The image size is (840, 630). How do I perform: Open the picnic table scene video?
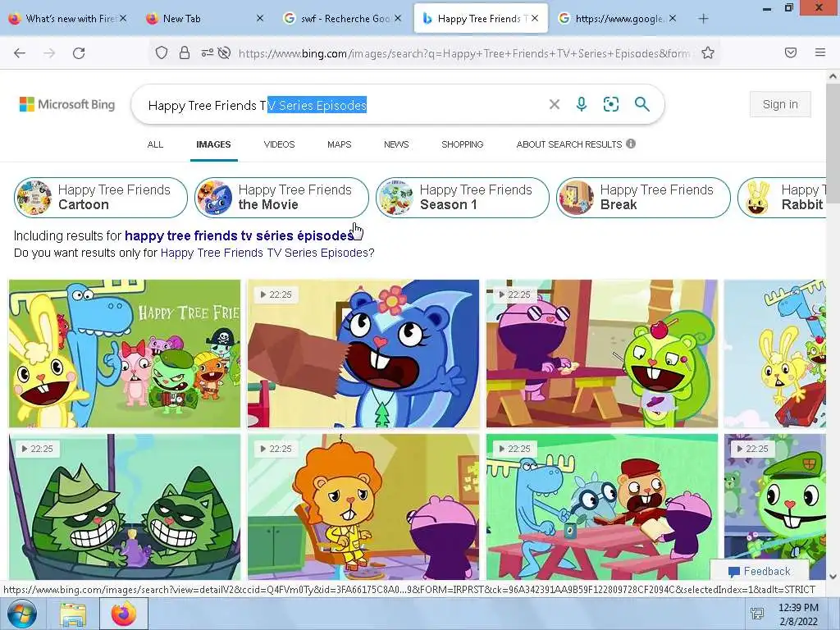coord(601,507)
